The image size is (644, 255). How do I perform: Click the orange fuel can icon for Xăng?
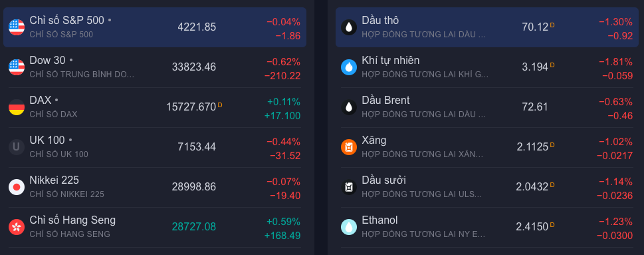tap(349, 147)
